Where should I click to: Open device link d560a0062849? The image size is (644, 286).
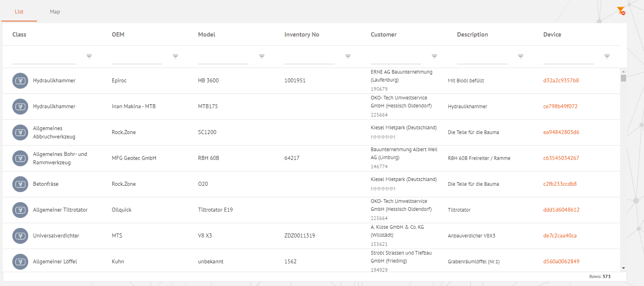point(561,261)
